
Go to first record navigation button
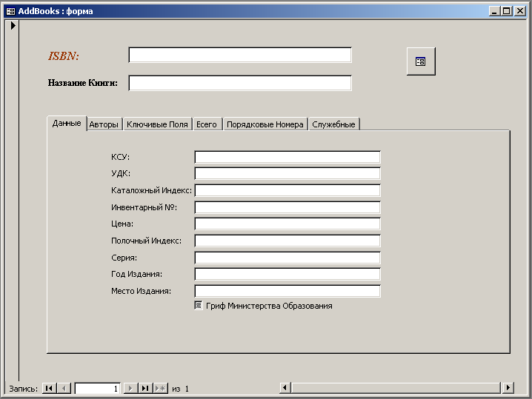[49, 388]
